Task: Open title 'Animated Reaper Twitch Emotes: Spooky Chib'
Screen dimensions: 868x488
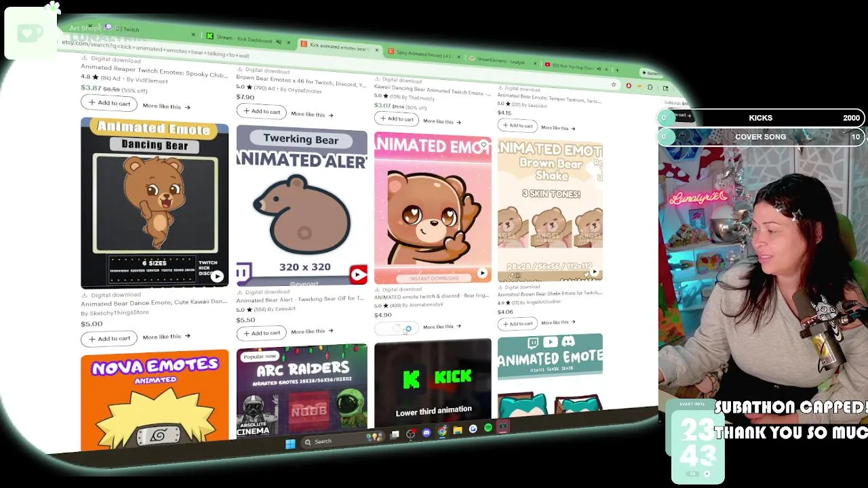Action: click(x=154, y=71)
